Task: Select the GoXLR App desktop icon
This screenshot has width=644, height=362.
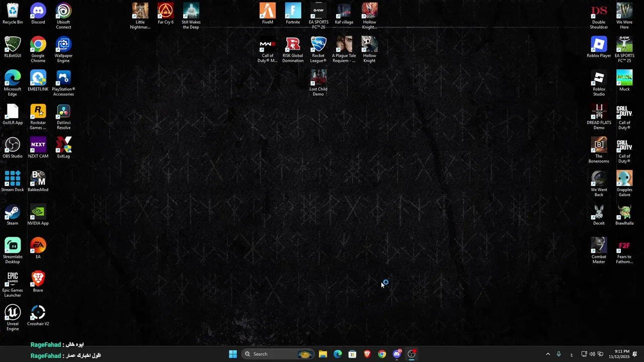Action: point(13,115)
